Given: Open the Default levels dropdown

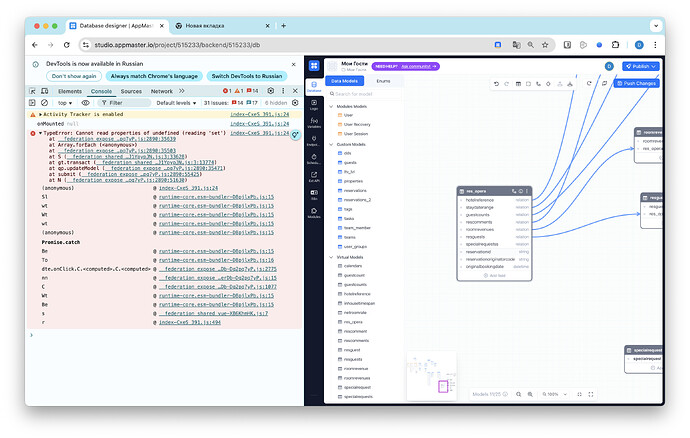Looking at the screenshot, I should coord(176,103).
